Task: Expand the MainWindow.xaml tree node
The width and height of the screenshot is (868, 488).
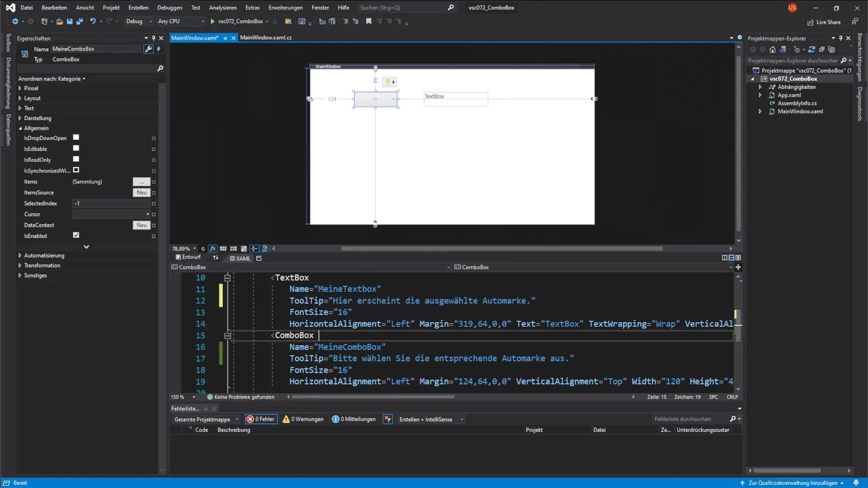Action: click(x=760, y=112)
